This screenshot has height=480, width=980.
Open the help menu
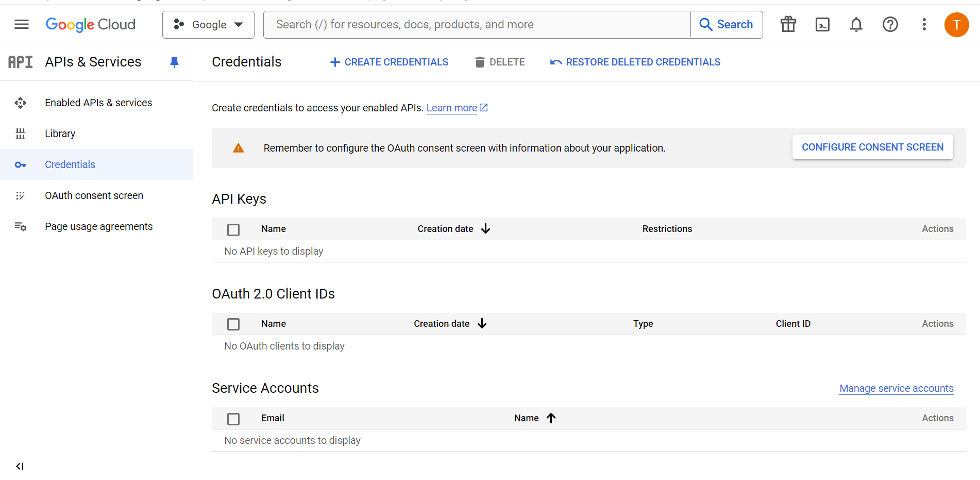890,24
